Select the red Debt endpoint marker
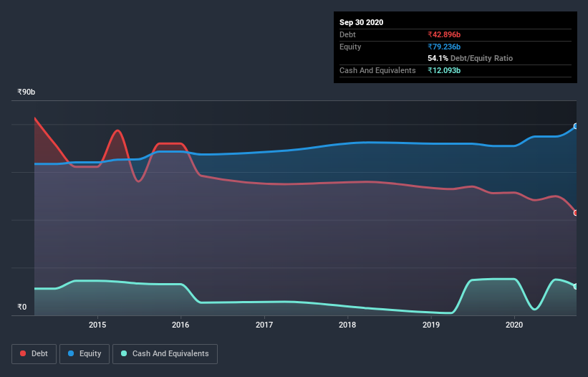The width and height of the screenshot is (588, 377). click(576, 213)
